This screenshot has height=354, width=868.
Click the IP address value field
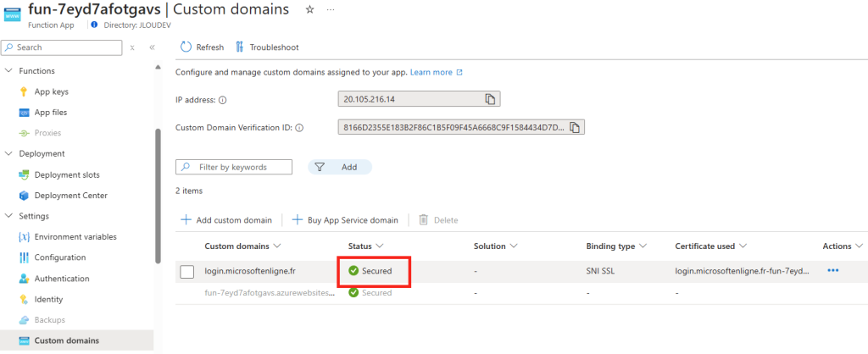coord(419,99)
